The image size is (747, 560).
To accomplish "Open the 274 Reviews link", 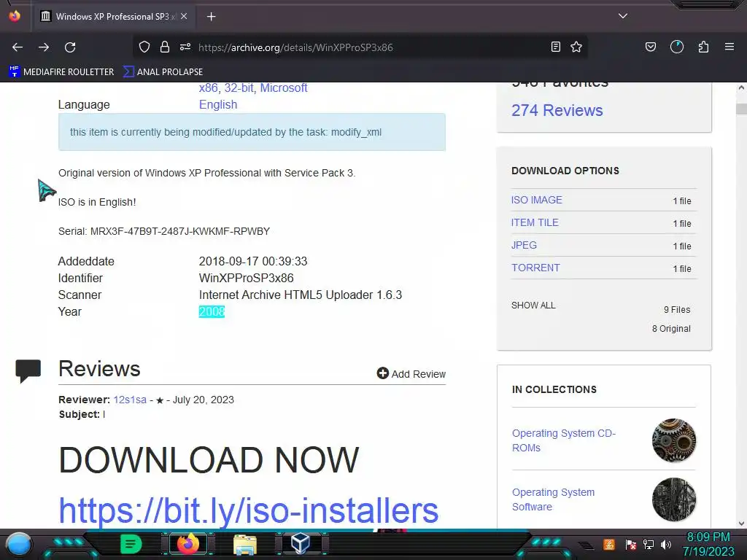I will 557,111.
